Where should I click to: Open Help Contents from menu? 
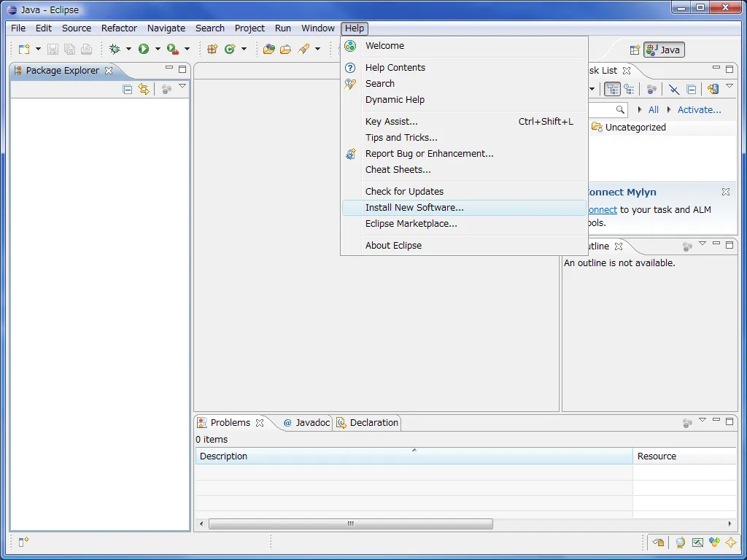click(464, 68)
